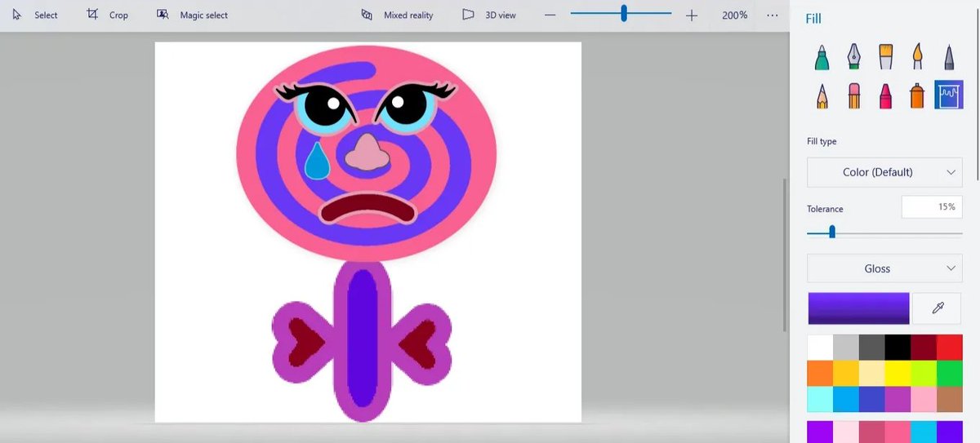Choose the brown color swatch
Screen dimensions: 980x443
950,399
